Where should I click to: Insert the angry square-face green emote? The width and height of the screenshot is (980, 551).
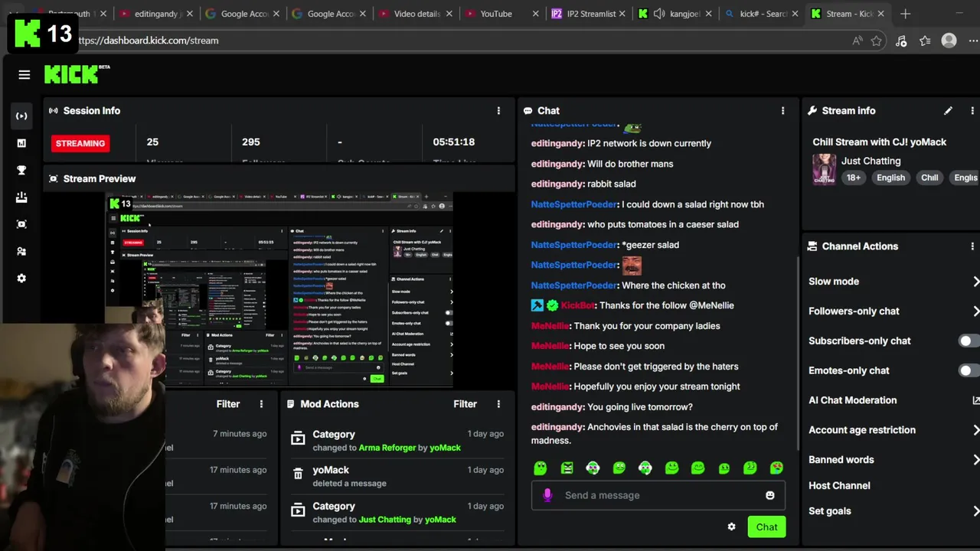coord(567,468)
